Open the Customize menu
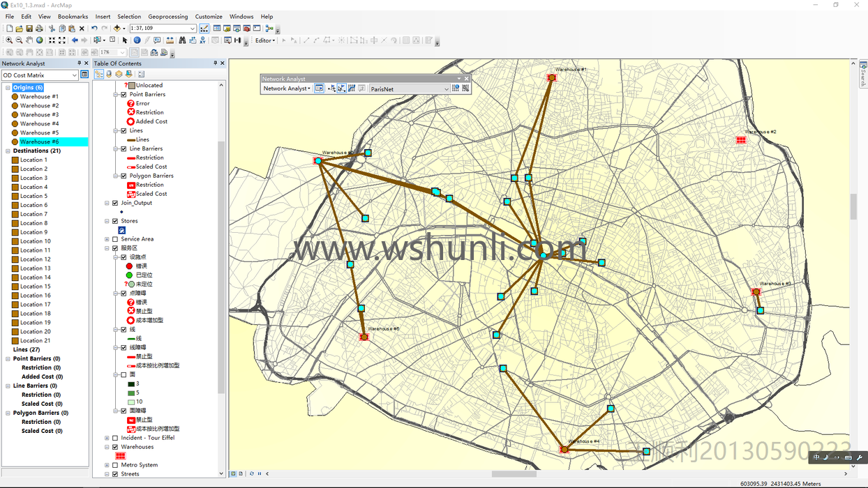The image size is (868, 488). 209,16
